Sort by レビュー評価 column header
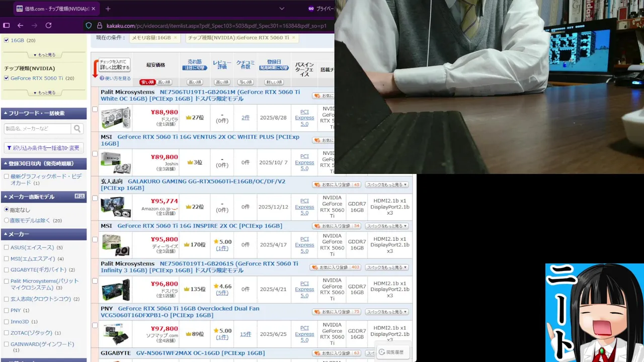Viewport: 644px width, 362px height. click(222, 65)
